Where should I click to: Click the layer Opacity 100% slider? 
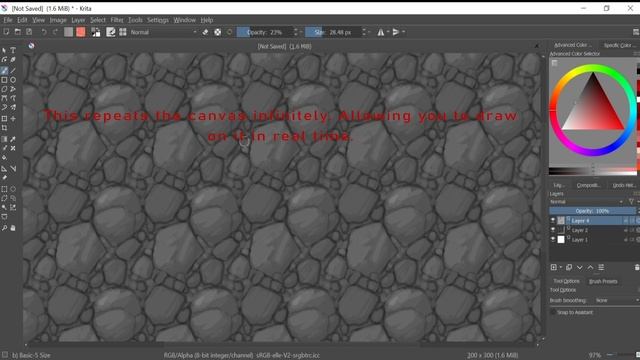(592, 211)
